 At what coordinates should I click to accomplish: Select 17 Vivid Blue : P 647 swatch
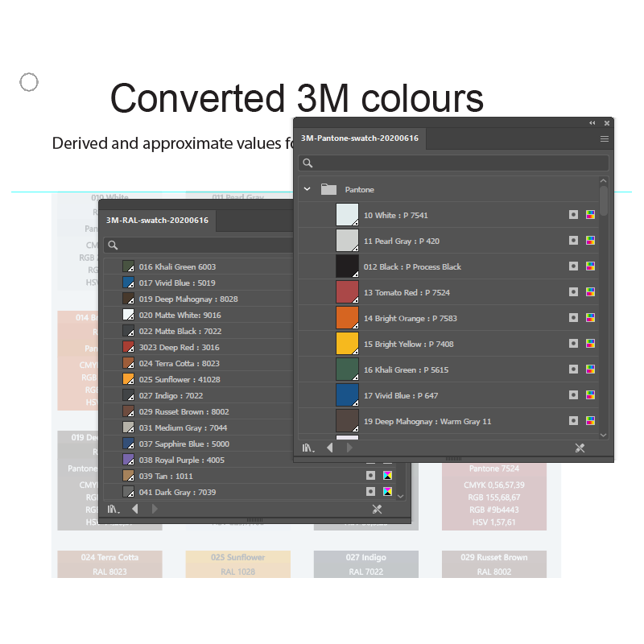click(448, 395)
